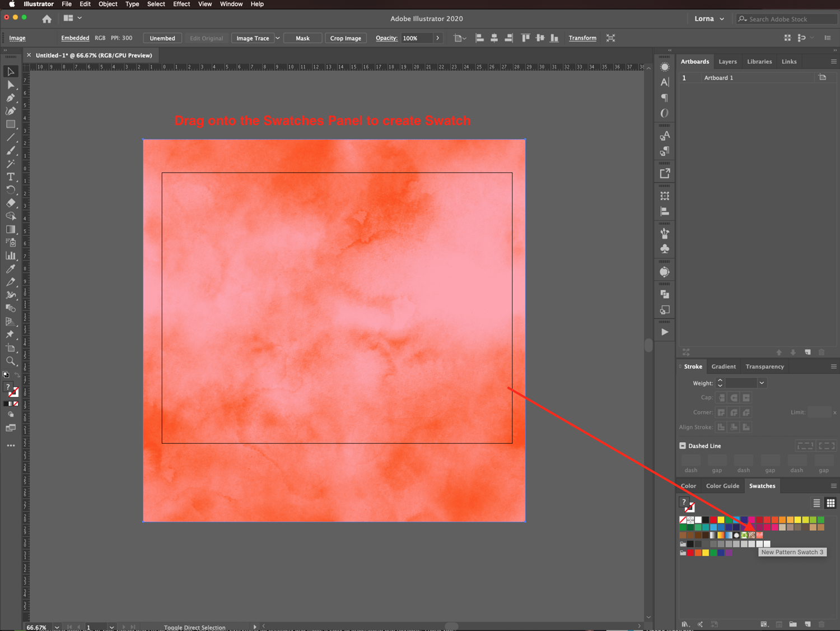The width and height of the screenshot is (840, 631).
Task: Select the Rectangle tool
Action: [x=11, y=124]
